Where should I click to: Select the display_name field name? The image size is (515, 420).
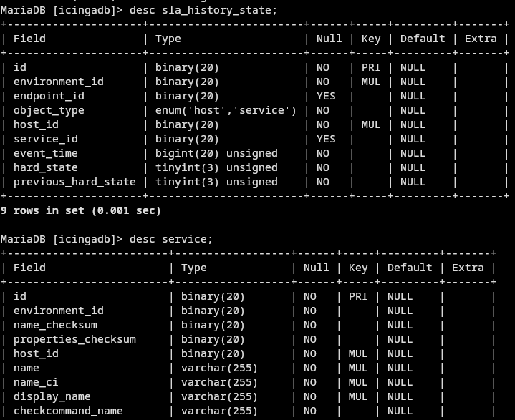pyautogui.click(x=52, y=396)
